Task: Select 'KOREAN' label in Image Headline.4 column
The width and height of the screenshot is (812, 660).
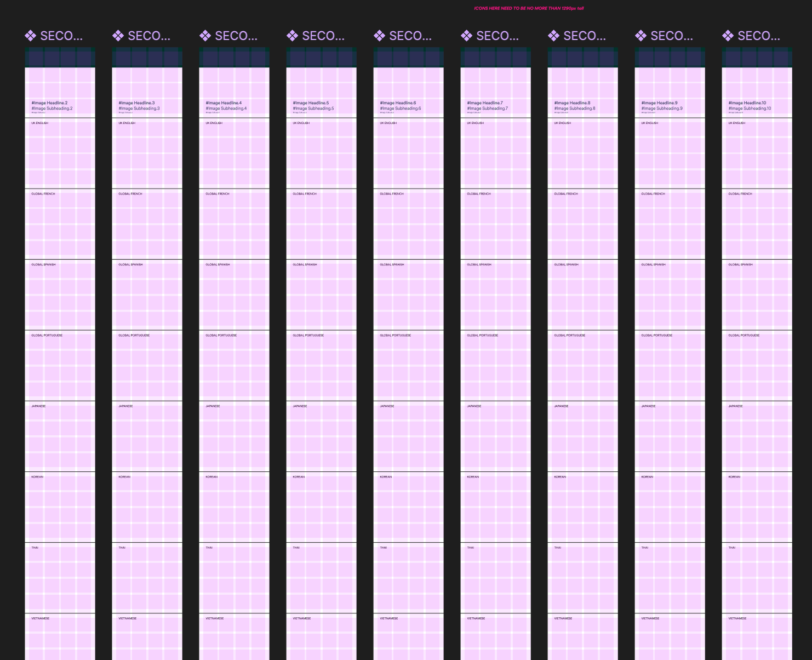Action: pyautogui.click(x=212, y=476)
